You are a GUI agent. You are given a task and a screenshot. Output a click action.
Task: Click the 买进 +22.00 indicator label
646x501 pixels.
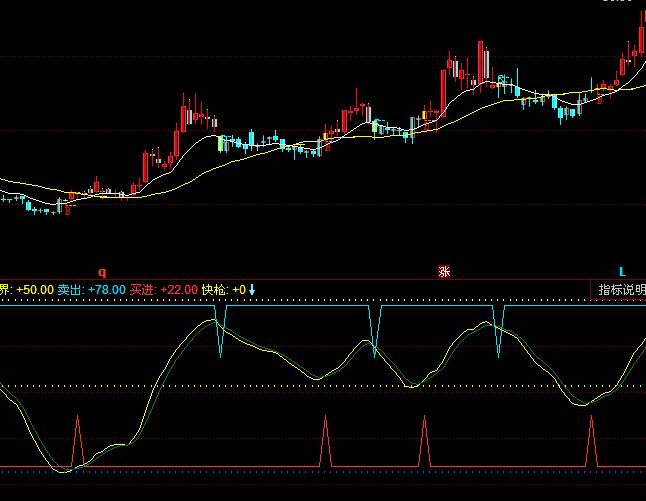[165, 290]
